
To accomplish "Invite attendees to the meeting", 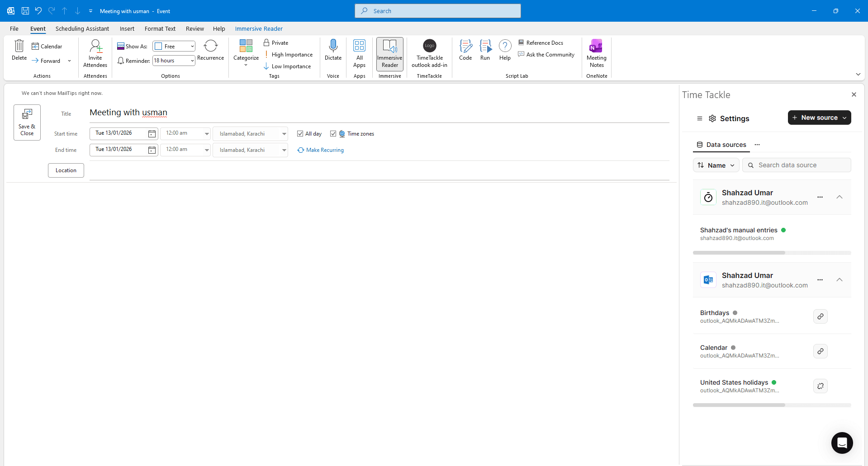I will (95, 54).
